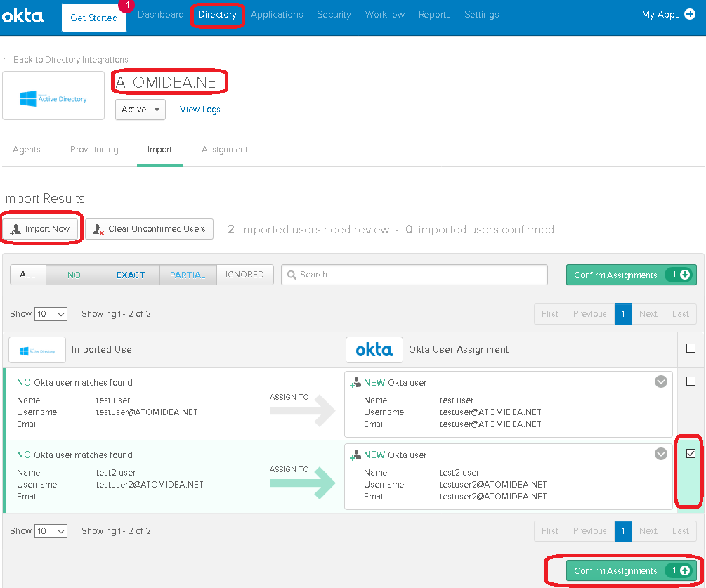The image size is (706, 588).
Task: Click Okta logo beside Okta User Assignment
Action: pyautogui.click(x=374, y=350)
